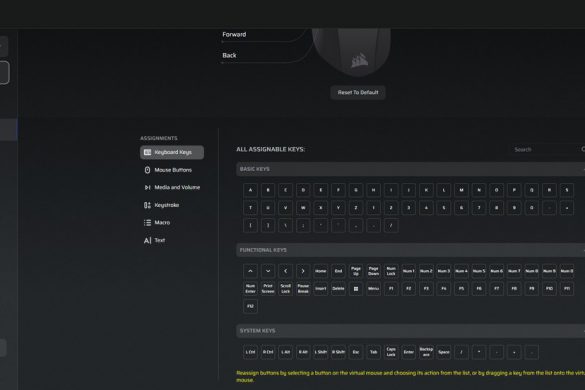This screenshot has height=390, width=585.
Task: Assign the Esc key
Action: 356,352
